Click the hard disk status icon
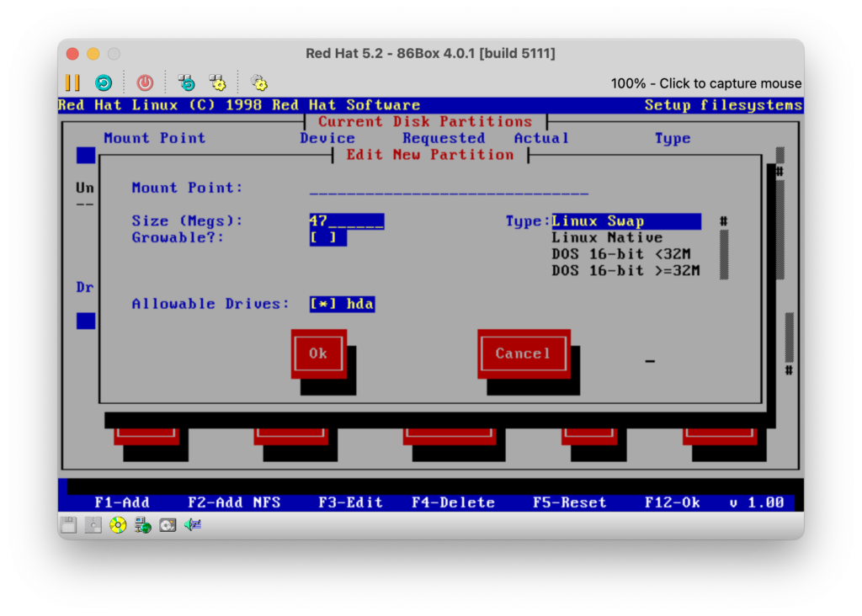The width and height of the screenshot is (862, 616). pyautogui.click(x=168, y=525)
